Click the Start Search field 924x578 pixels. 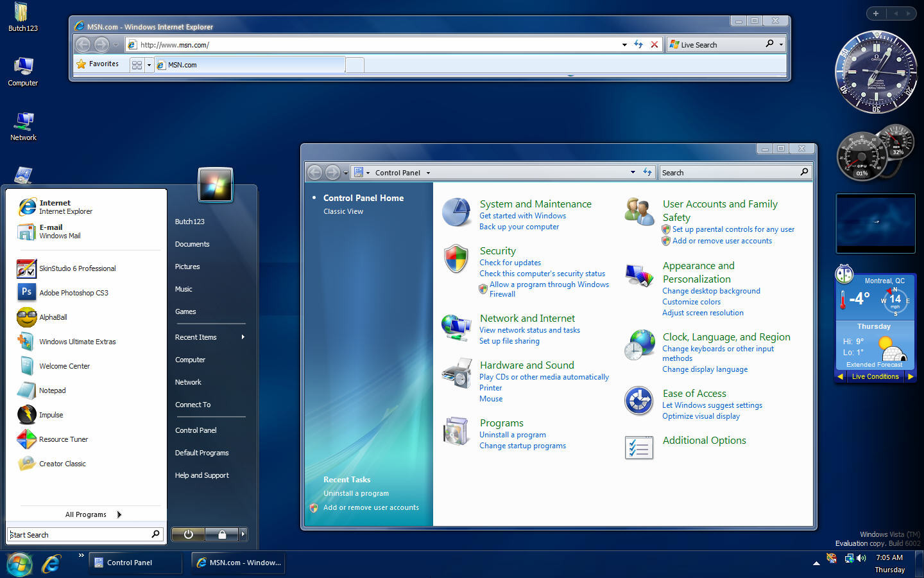pos(85,534)
